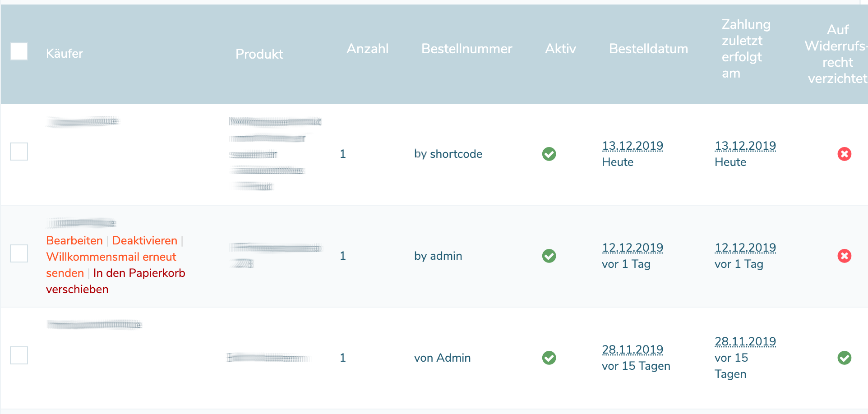
Task: Toggle the select-all checkbox in table header
Action: (19, 51)
